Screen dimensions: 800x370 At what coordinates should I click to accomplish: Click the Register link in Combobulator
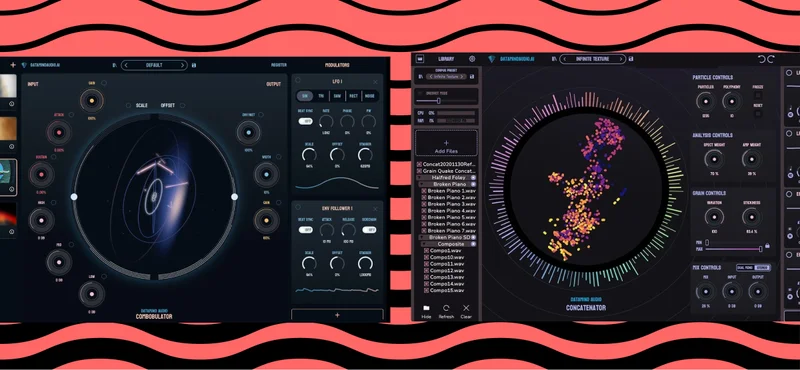(x=279, y=65)
